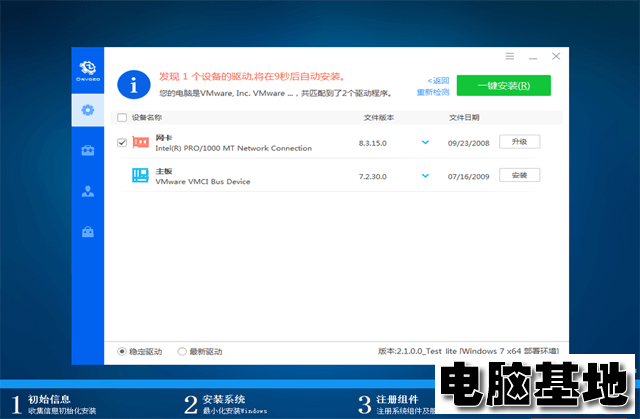Screen dimensions: 640x419
Task: Open the hamburger menu in title bar
Action: point(510,56)
